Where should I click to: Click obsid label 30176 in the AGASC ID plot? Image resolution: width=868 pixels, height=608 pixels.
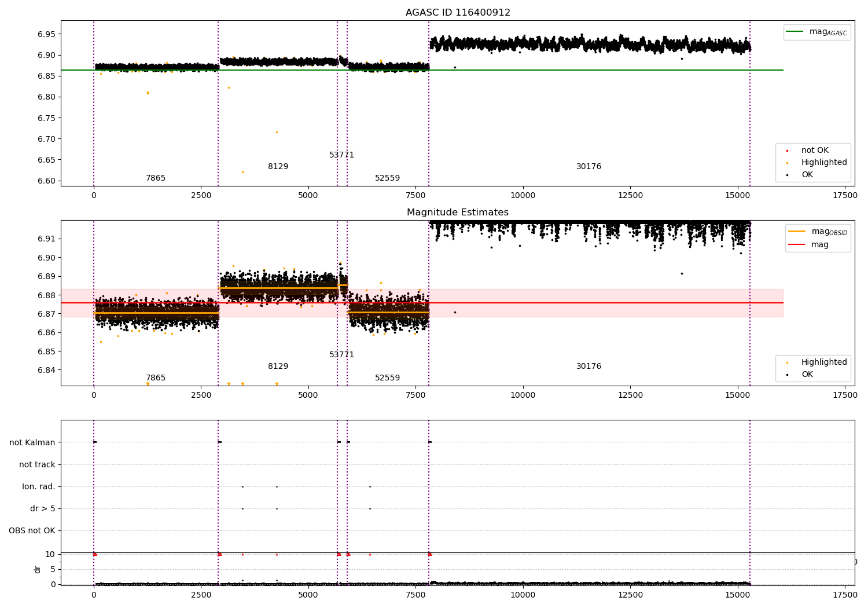click(589, 167)
